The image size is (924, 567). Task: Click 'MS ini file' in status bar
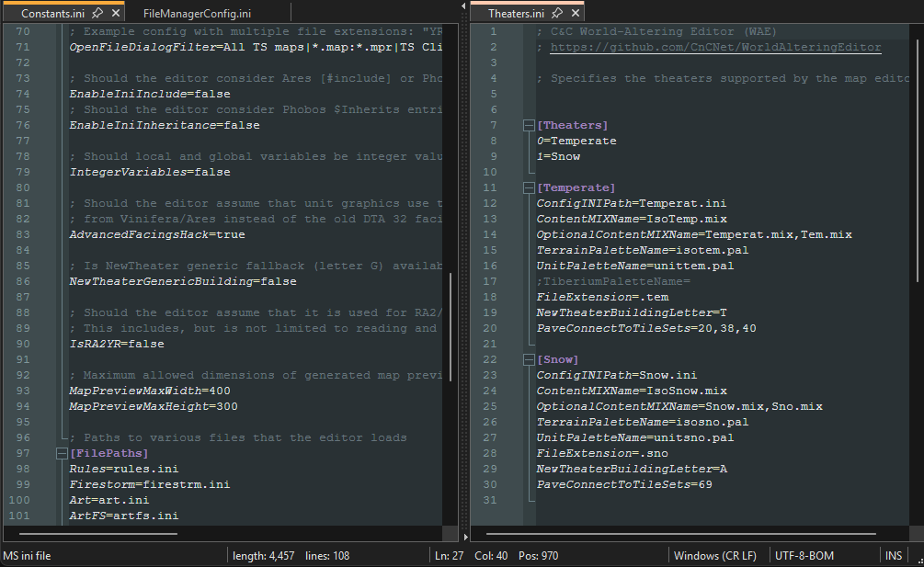click(27, 556)
